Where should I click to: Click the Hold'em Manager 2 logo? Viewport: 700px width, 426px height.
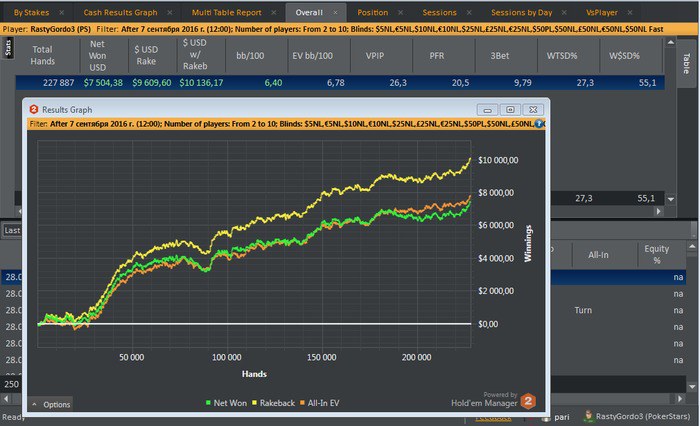[x=528, y=400]
